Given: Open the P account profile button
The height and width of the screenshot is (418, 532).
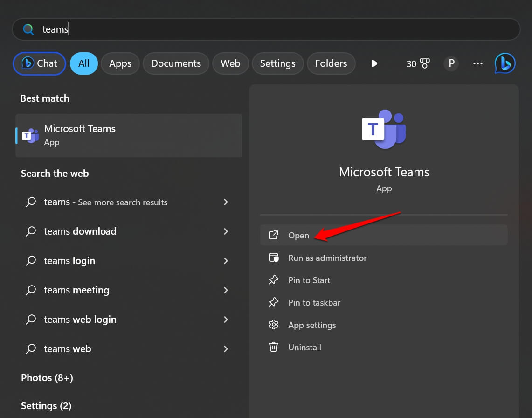Looking at the screenshot, I should pos(451,63).
